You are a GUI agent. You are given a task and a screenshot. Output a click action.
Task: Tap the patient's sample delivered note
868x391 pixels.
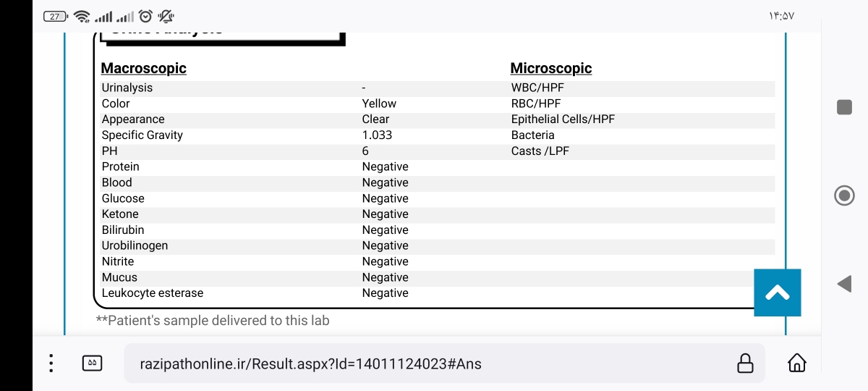[213, 320]
